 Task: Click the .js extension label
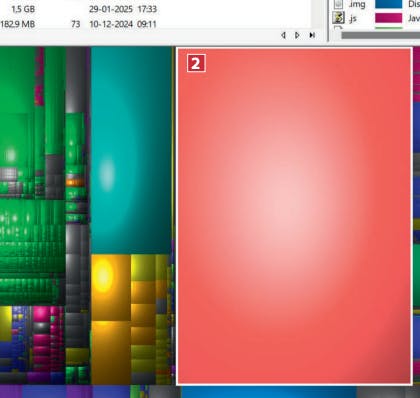(x=353, y=19)
